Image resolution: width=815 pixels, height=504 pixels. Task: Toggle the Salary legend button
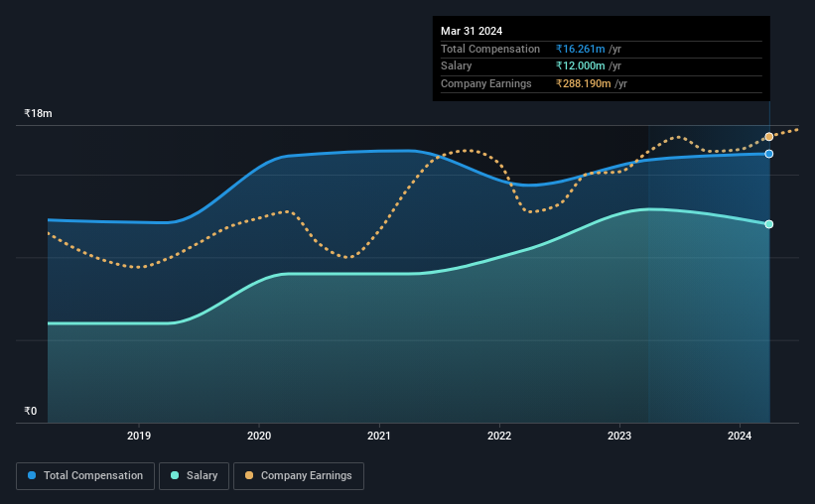click(194, 476)
